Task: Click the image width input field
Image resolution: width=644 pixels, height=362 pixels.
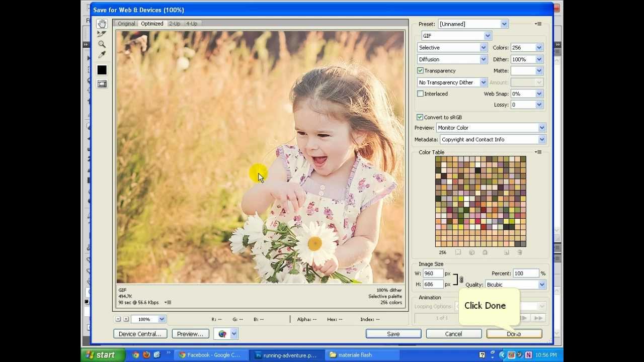Action: click(433, 274)
